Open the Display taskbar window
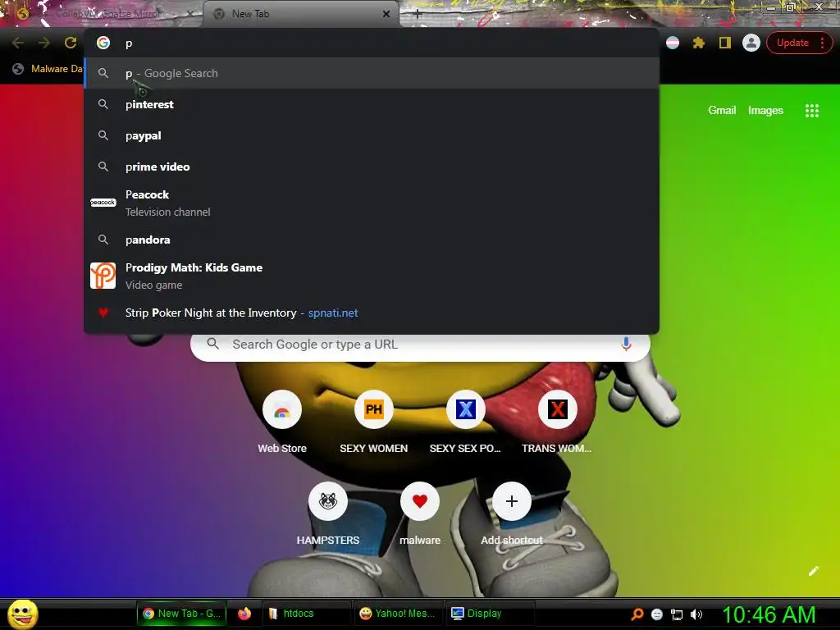840x630 pixels. click(x=491, y=614)
